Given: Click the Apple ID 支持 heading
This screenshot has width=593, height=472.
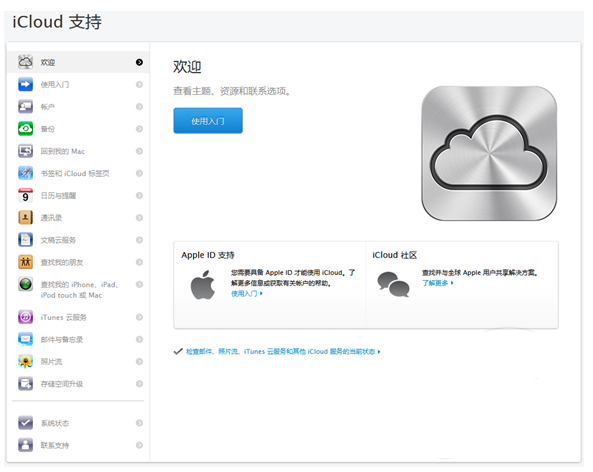Looking at the screenshot, I should tap(208, 255).
